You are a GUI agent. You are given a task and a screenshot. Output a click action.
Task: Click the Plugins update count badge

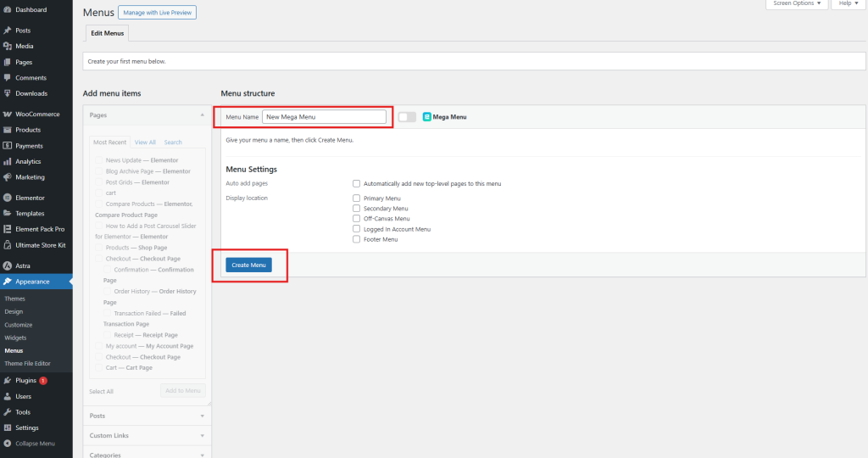43,381
